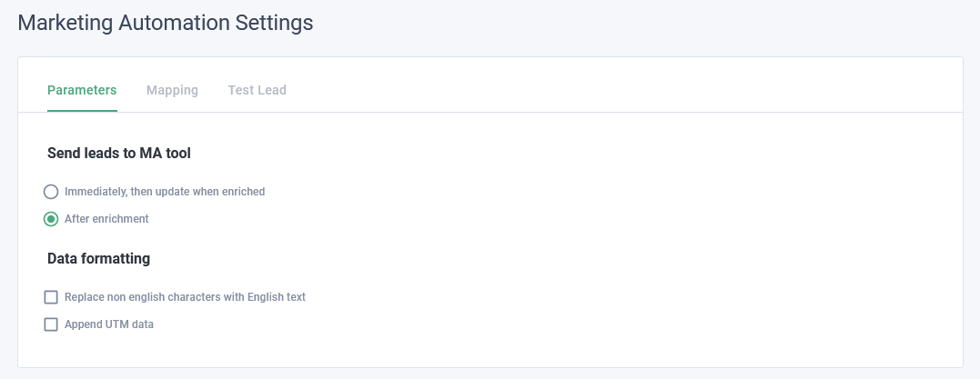Screen dimensions: 980x379
Task: Click the word 'Mapping' in the tab bar
Action: click(x=172, y=90)
